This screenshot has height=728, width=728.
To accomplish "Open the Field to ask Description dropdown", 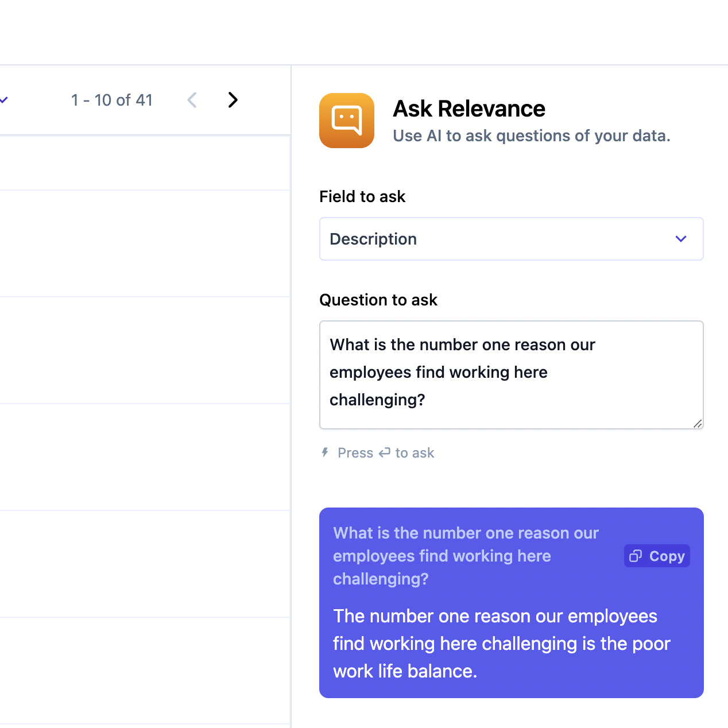I will point(511,239).
